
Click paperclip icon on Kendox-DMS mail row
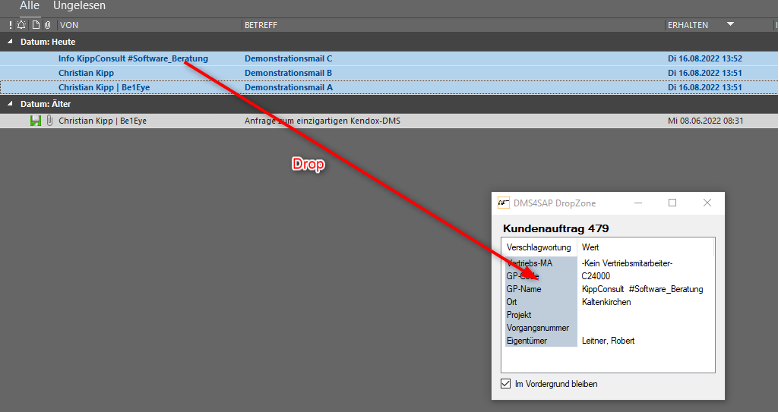tap(48, 121)
